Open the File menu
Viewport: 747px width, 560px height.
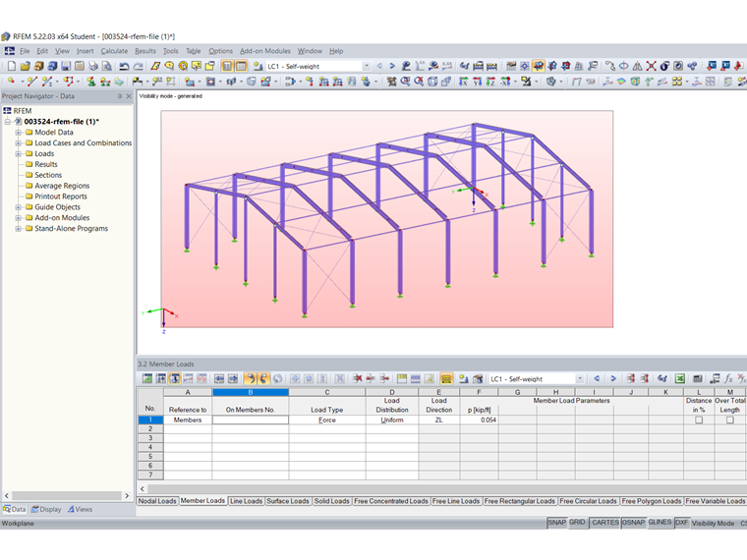coord(25,51)
